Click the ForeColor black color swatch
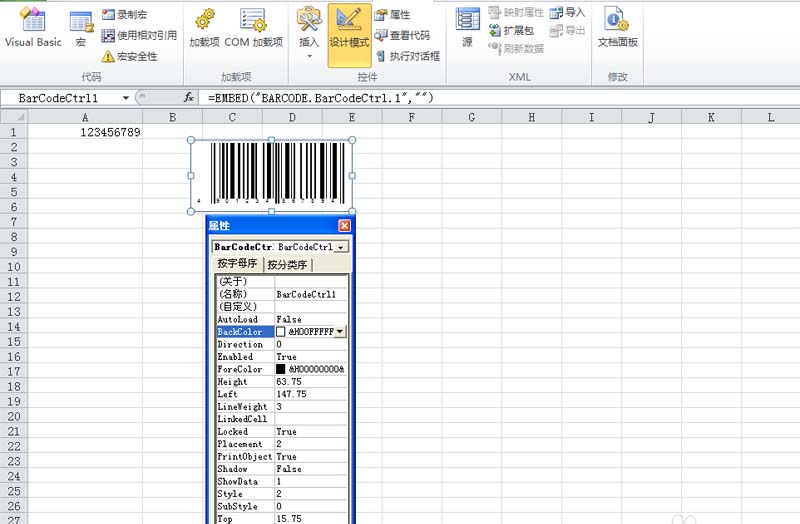This screenshot has width=800, height=524. (x=281, y=369)
